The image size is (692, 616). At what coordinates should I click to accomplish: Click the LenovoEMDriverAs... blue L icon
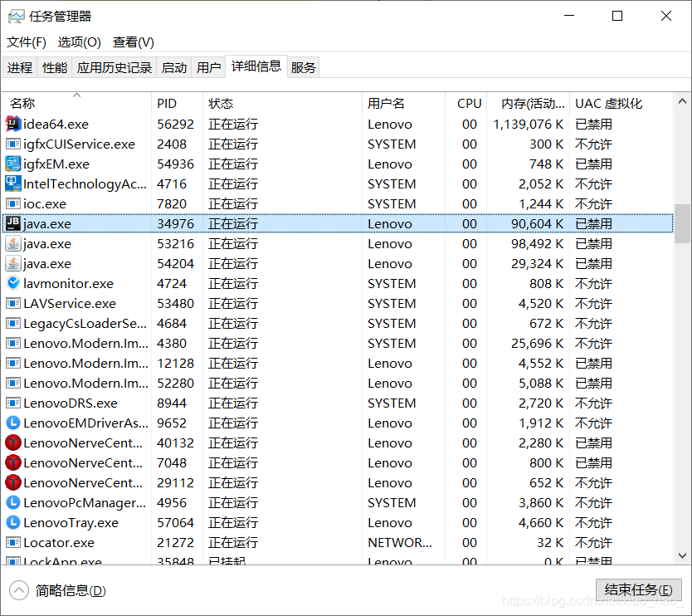tap(13, 423)
